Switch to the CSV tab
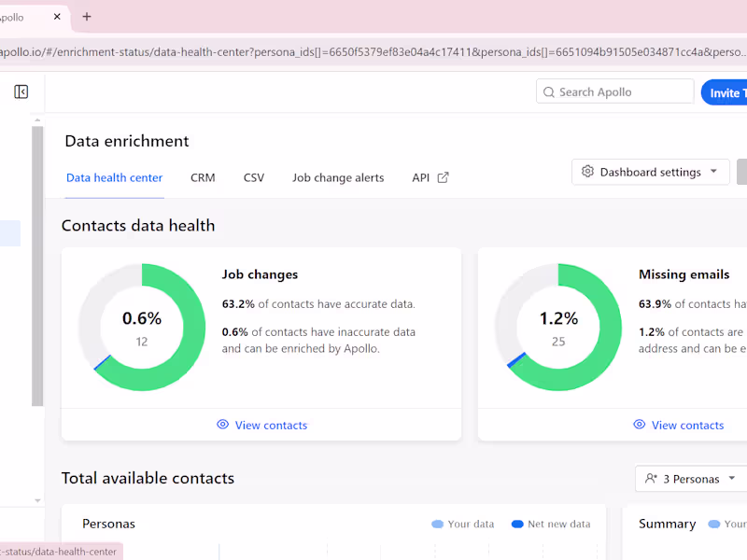The image size is (747, 560). point(254,177)
